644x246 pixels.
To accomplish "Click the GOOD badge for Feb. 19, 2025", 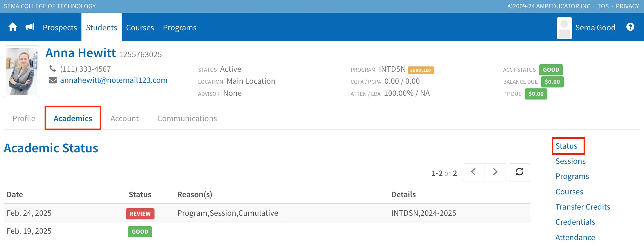I will click(140, 231).
